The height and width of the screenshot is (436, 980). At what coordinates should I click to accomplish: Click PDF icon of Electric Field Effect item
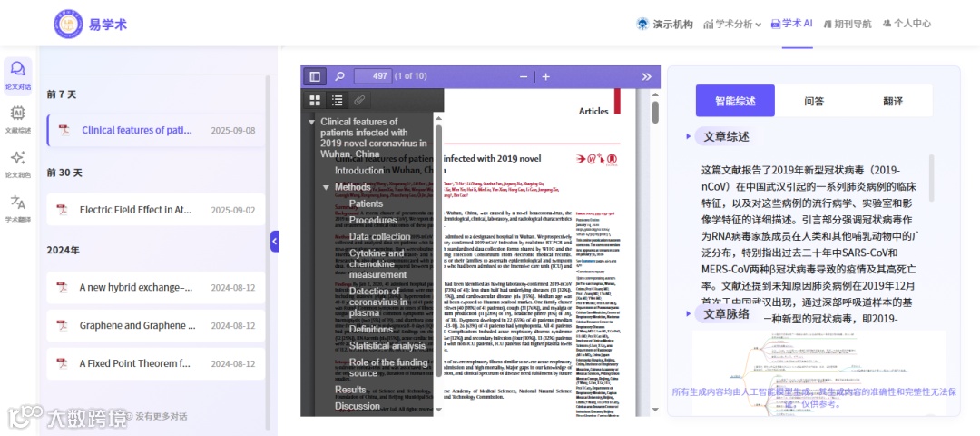(x=62, y=210)
